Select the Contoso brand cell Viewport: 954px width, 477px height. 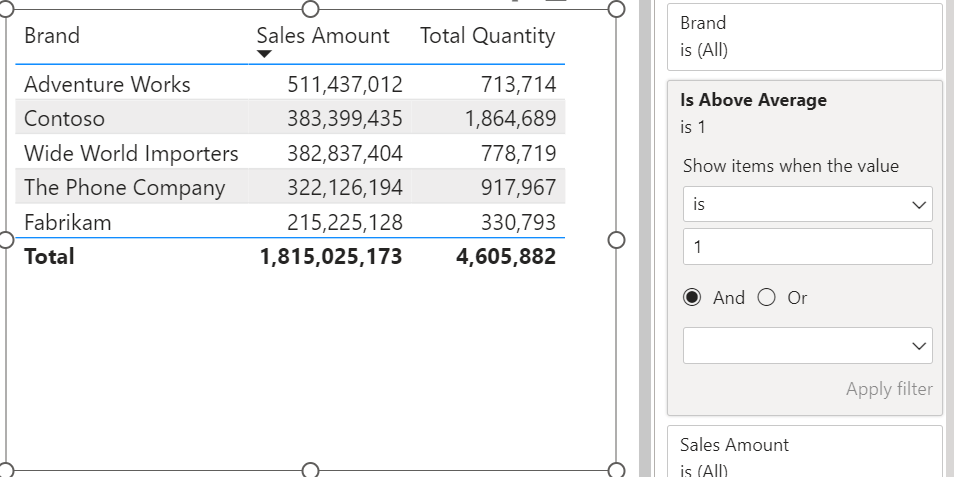tap(64, 119)
